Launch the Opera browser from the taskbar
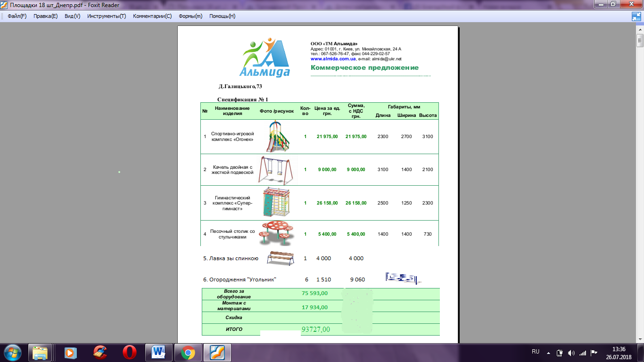This screenshot has width=644, height=362. pyautogui.click(x=129, y=352)
